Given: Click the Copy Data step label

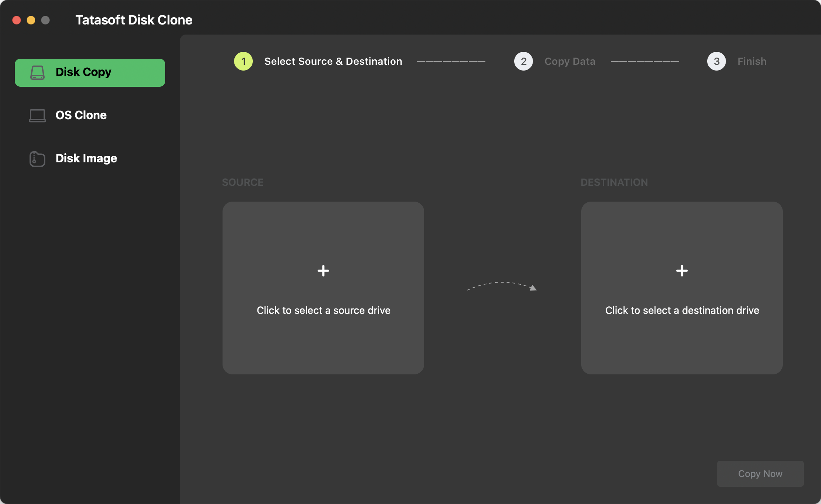Looking at the screenshot, I should (x=570, y=61).
